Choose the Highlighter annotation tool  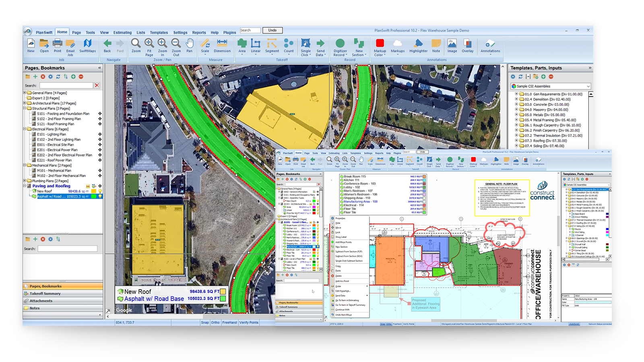click(418, 45)
